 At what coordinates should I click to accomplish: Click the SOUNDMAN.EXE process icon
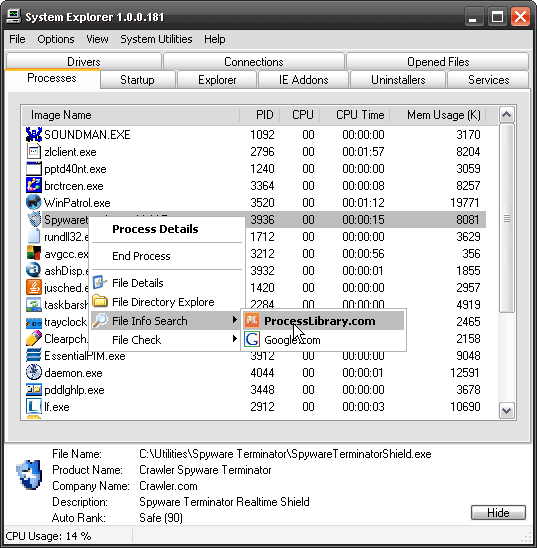point(34,135)
